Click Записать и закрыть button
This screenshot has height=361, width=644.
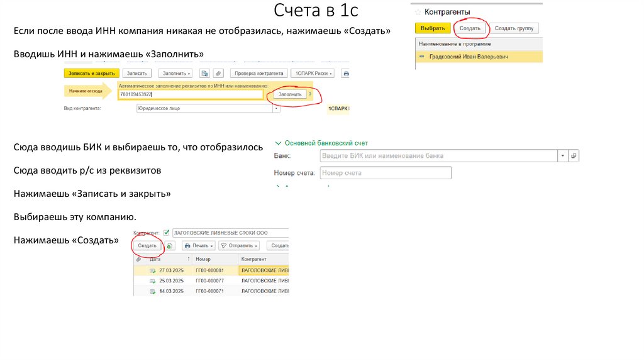pos(92,74)
